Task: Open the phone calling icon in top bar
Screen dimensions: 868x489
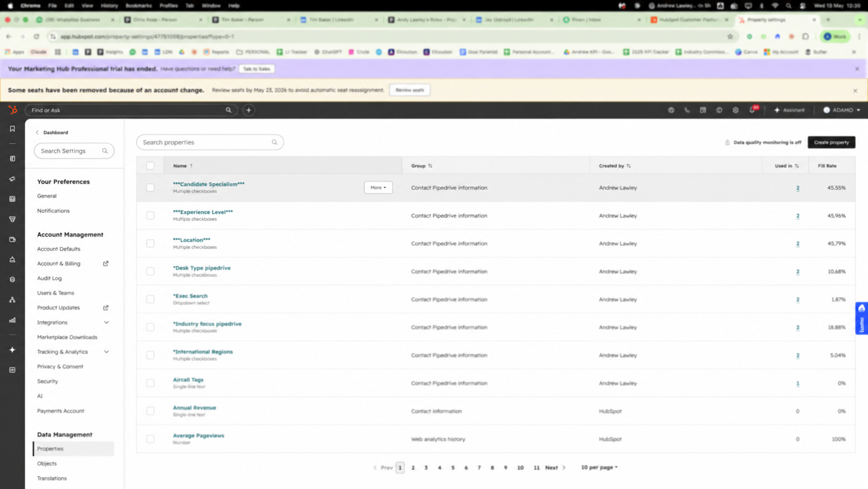Action: click(x=687, y=110)
